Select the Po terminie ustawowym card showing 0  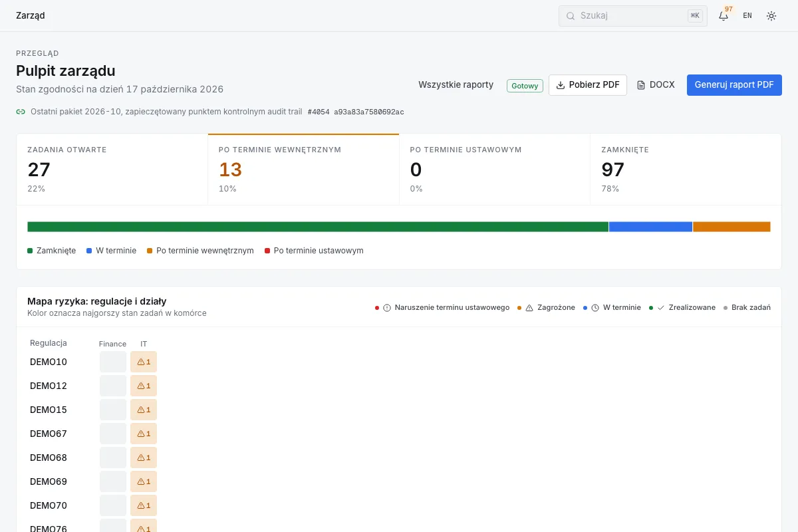(x=494, y=169)
